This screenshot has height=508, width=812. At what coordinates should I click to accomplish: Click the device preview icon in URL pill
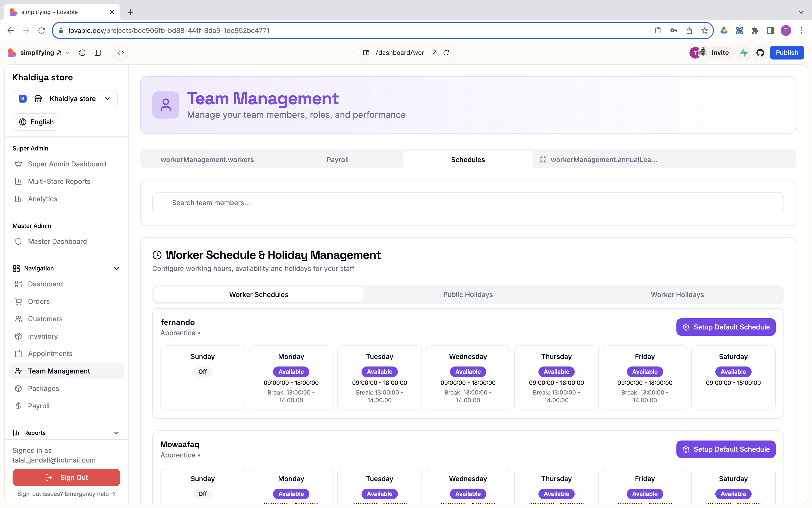(366, 53)
